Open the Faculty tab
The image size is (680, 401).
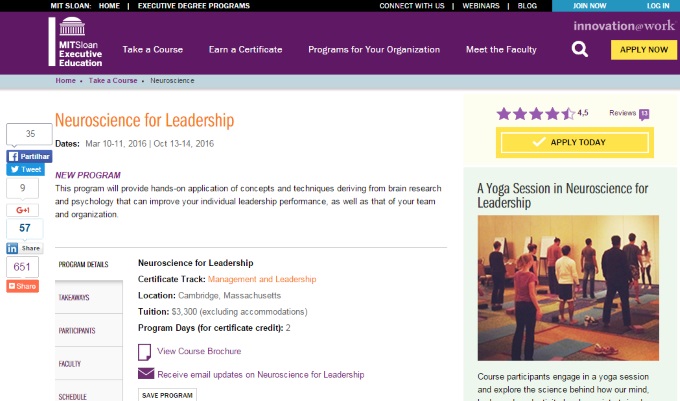[x=70, y=364]
